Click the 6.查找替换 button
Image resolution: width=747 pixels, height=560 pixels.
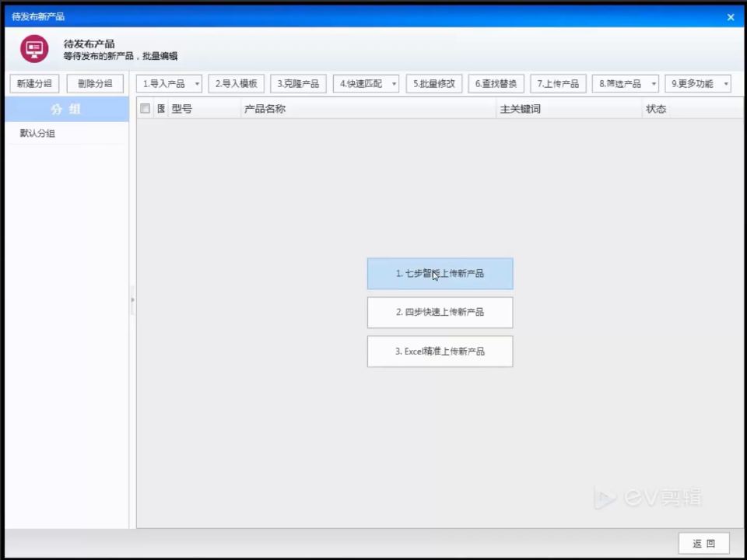tap(496, 84)
